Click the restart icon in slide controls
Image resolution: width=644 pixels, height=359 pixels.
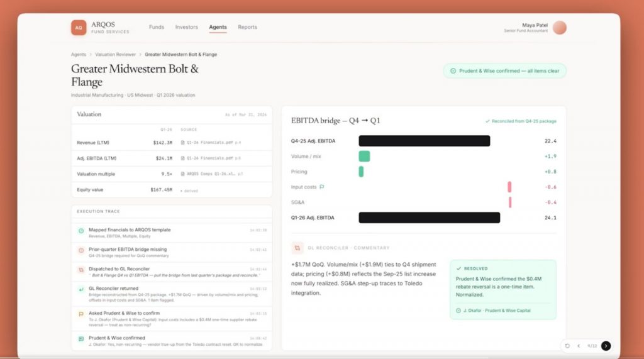(567, 346)
